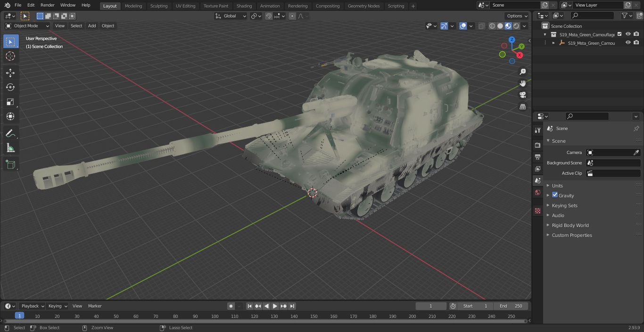Open the Render properties tab
The width and height of the screenshot is (644, 332).
click(x=537, y=145)
